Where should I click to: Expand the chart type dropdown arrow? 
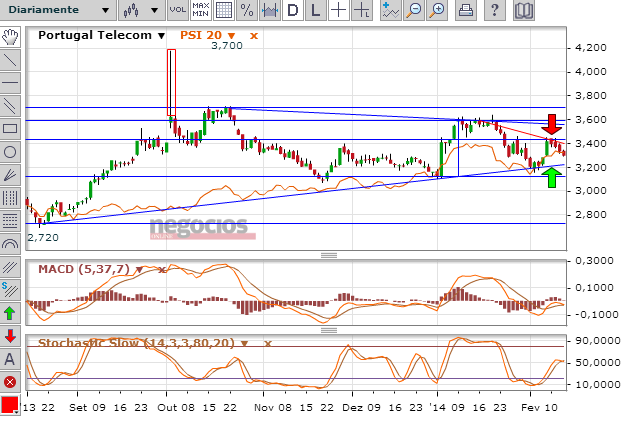pos(154,10)
